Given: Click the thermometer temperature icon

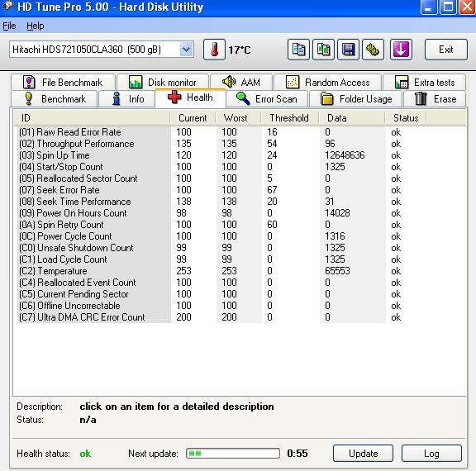Looking at the screenshot, I should [214, 50].
